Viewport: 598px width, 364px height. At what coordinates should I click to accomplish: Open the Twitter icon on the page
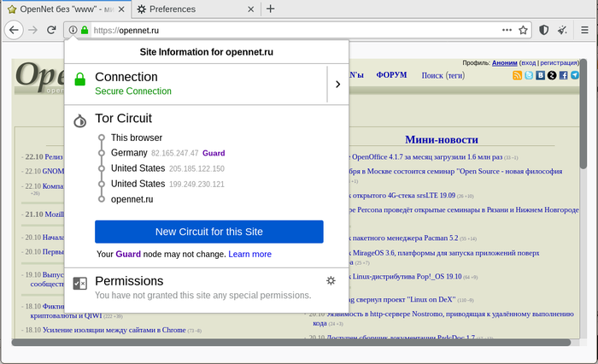coord(529,75)
